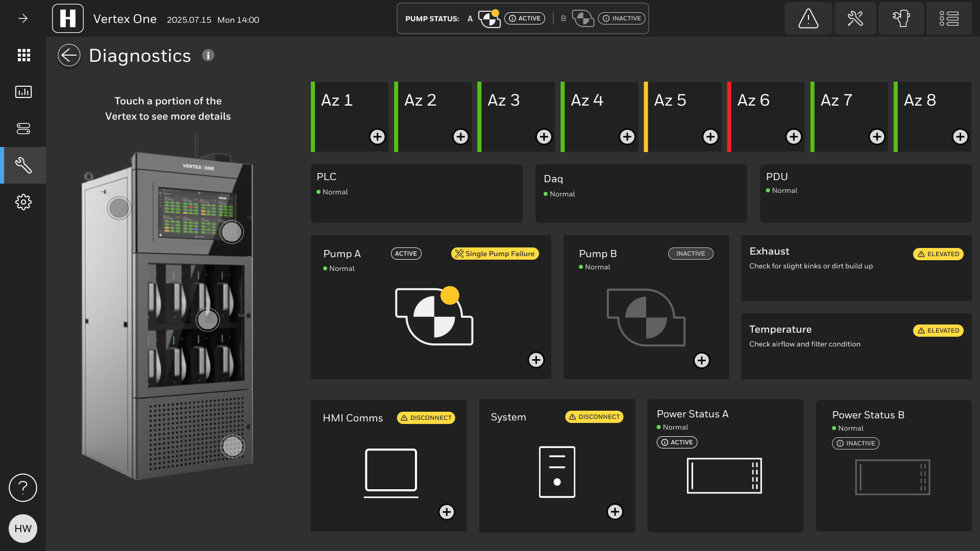Click the hand gesture icon in top bar

901,19
